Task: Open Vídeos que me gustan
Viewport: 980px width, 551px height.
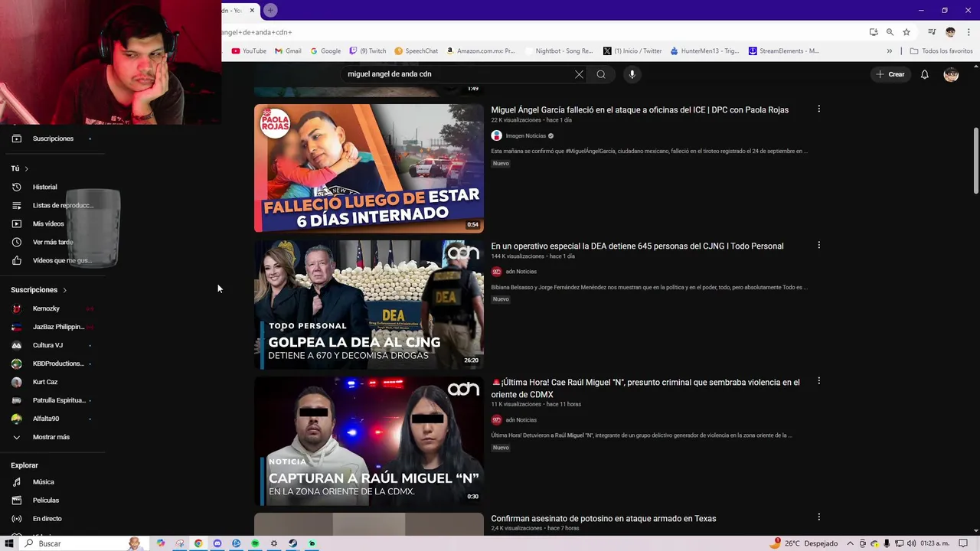Action: tap(54, 260)
